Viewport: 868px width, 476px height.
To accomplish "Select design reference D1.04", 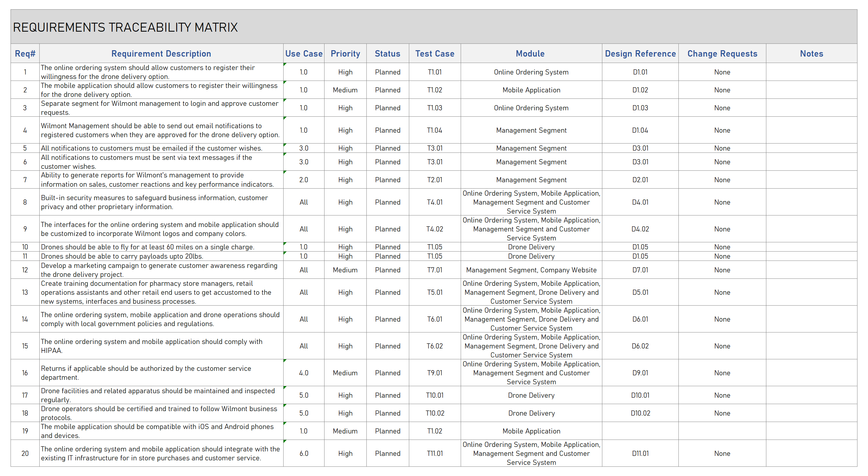I will click(x=640, y=130).
